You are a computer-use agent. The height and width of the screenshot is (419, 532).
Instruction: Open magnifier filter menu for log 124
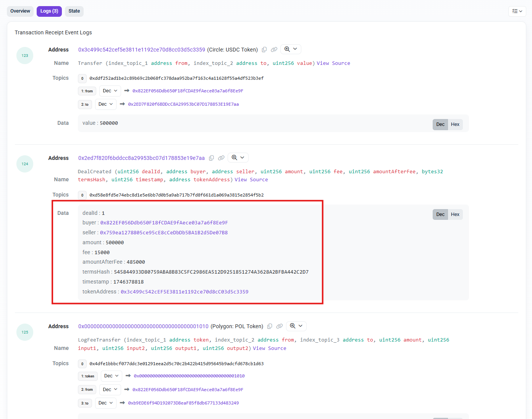coord(238,158)
